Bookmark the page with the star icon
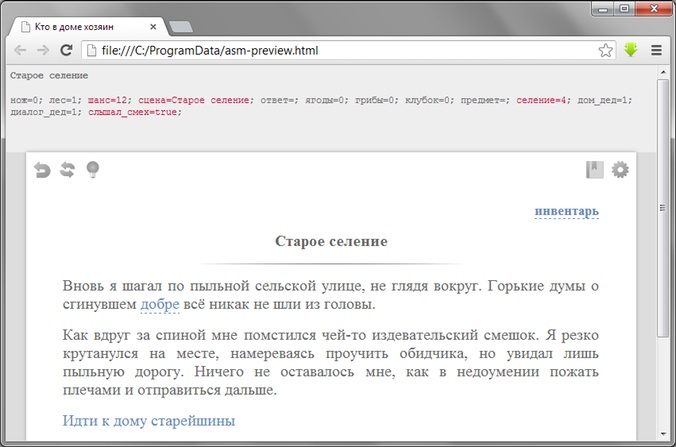 point(605,50)
